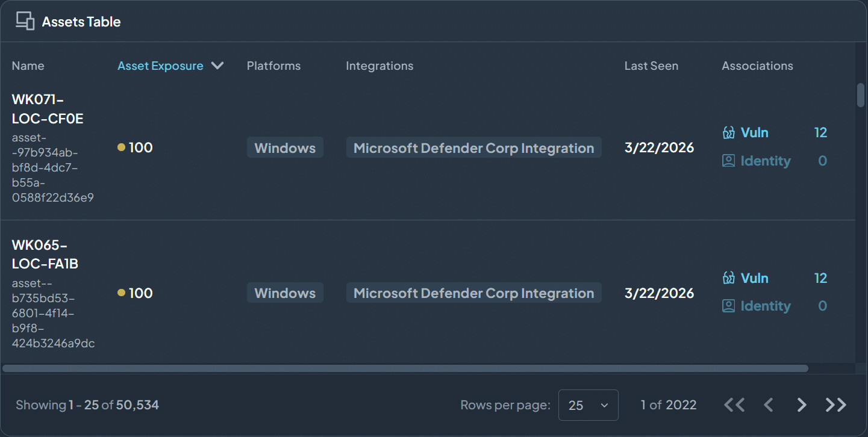Image resolution: width=868 pixels, height=437 pixels.
Task: Click the vertical scrollbar on the right
Action: [861, 95]
